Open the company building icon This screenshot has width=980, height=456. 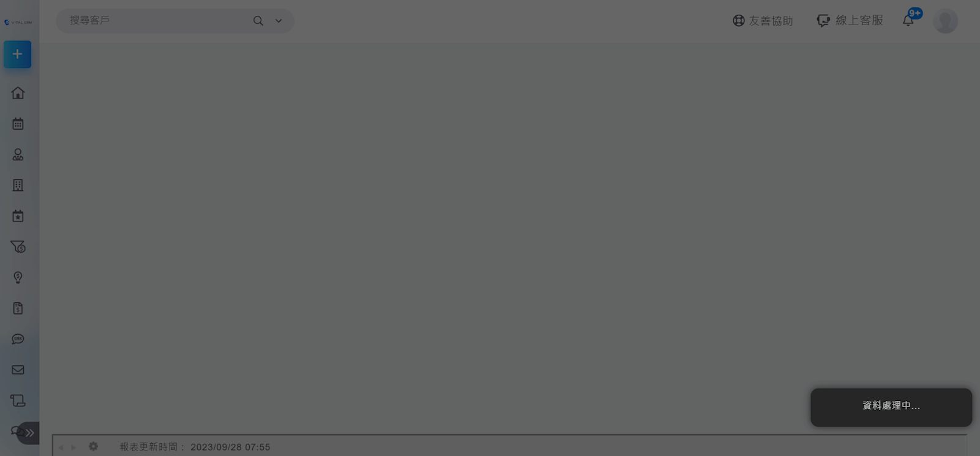click(18, 185)
